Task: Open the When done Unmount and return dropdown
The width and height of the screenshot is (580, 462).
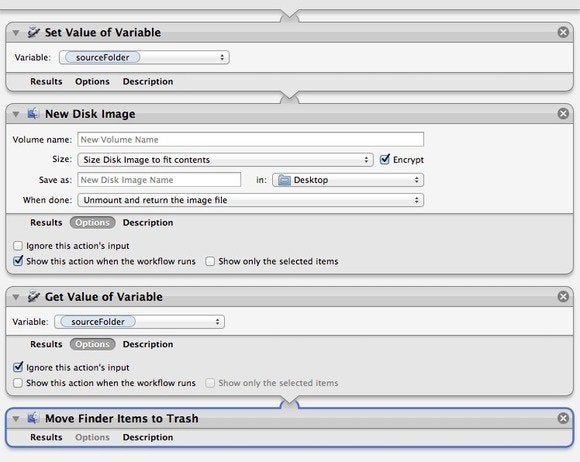Action: tap(250, 200)
